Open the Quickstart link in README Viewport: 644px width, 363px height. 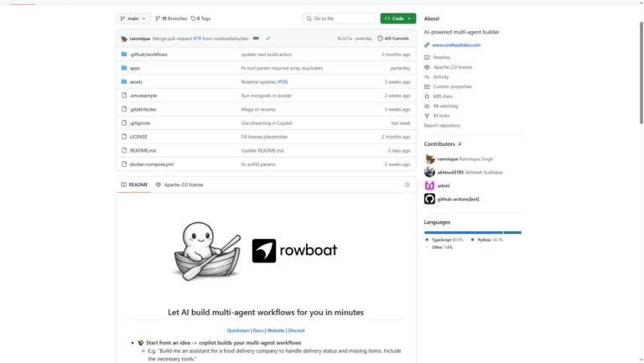[x=238, y=330]
